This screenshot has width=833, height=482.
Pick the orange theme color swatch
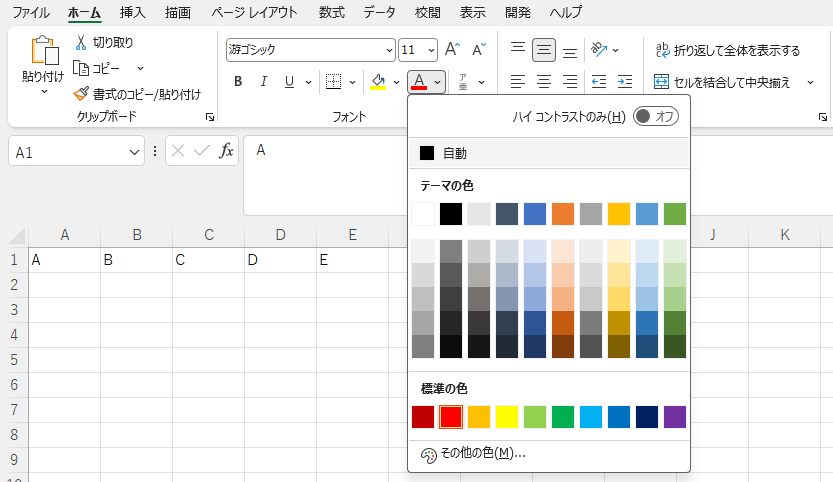pyautogui.click(x=563, y=214)
